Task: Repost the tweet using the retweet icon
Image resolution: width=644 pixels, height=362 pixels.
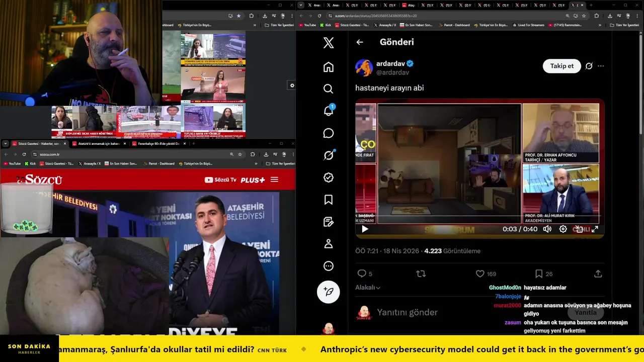Action: [x=421, y=274]
